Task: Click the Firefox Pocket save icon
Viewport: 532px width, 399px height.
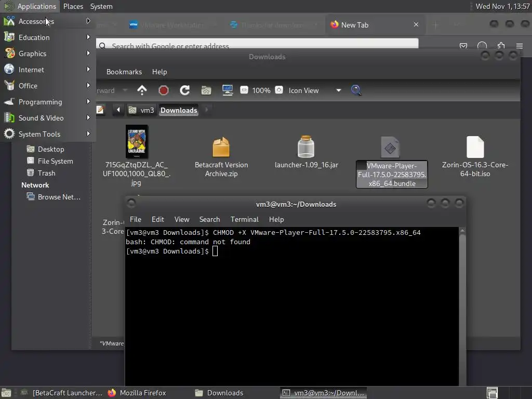Action: pos(463,46)
